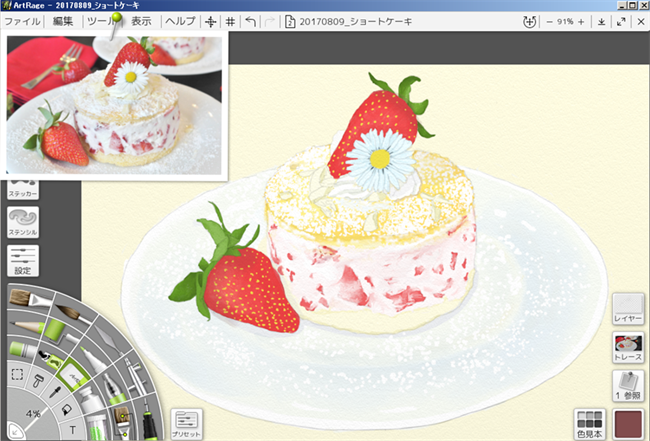The width and height of the screenshot is (650, 441).
Task: Open the ステッカー panel
Action: click(23, 190)
